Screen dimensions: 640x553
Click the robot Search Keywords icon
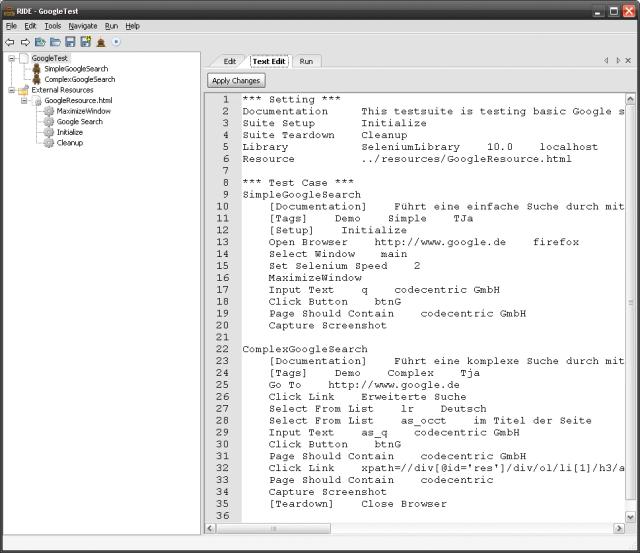coord(101,42)
